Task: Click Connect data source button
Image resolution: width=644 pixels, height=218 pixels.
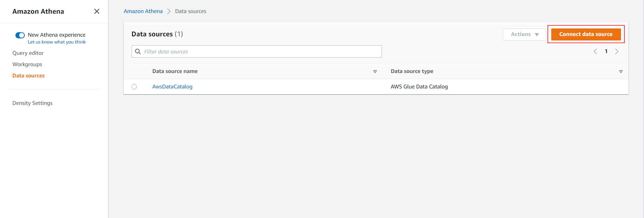Action: click(x=586, y=34)
